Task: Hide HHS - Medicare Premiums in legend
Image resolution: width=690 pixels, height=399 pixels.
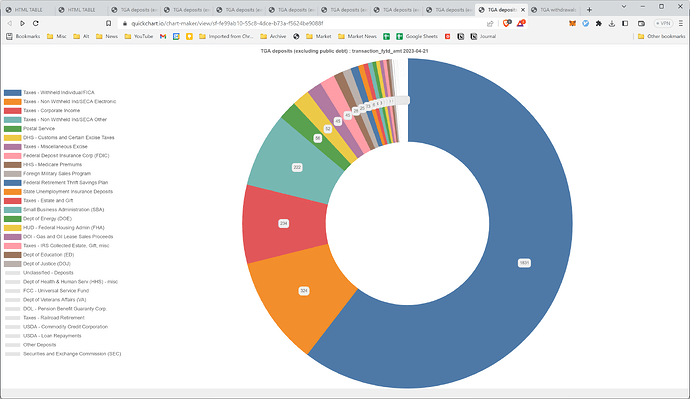Action: point(43,165)
